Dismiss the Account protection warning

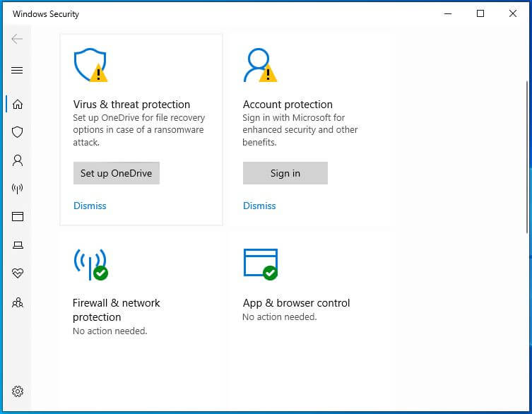point(259,206)
